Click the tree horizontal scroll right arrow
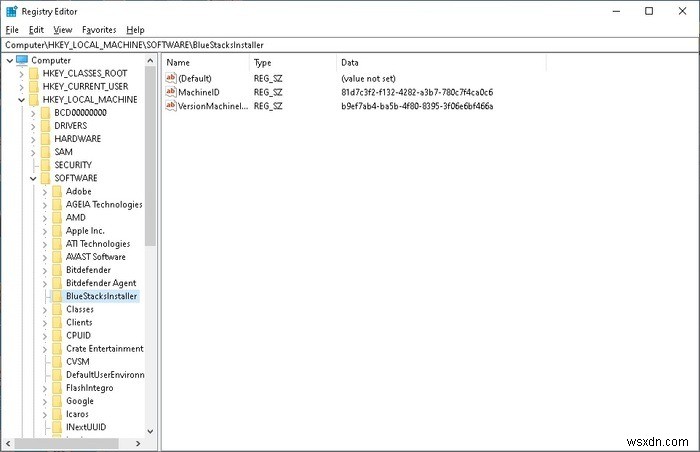700x452 pixels. point(138,444)
